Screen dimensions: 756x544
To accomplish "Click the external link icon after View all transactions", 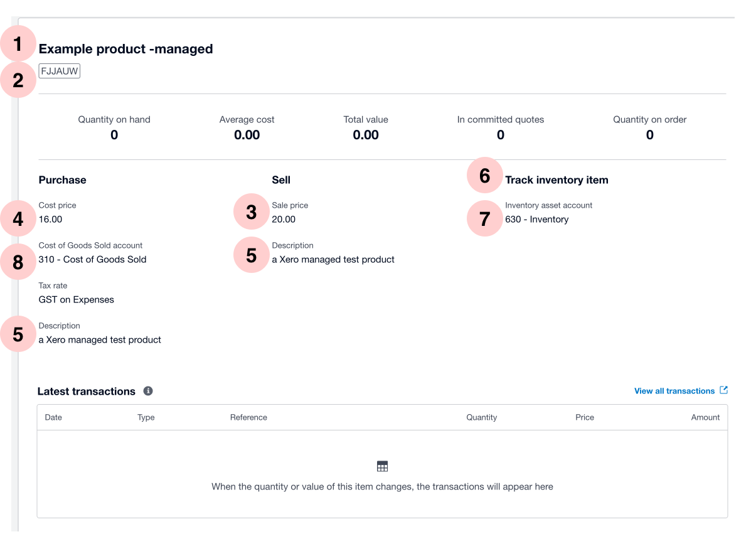I will (x=723, y=390).
